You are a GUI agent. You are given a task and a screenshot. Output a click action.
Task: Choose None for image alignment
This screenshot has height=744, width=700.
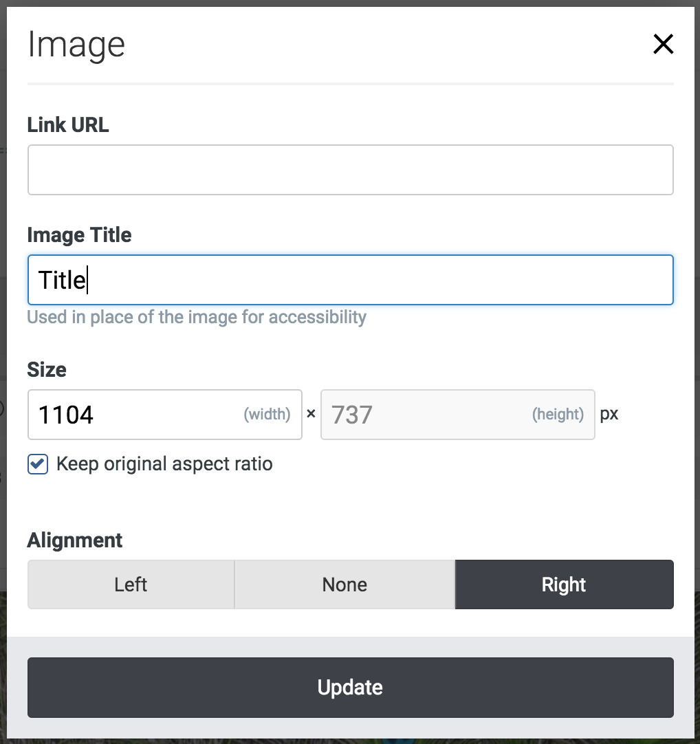pyautogui.click(x=344, y=584)
